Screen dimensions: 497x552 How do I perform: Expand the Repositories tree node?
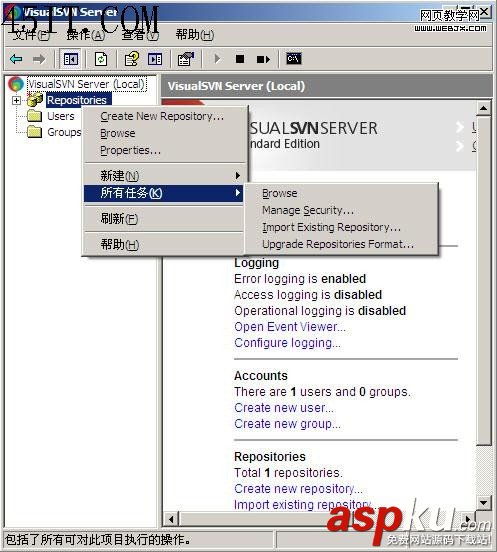[x=16, y=100]
